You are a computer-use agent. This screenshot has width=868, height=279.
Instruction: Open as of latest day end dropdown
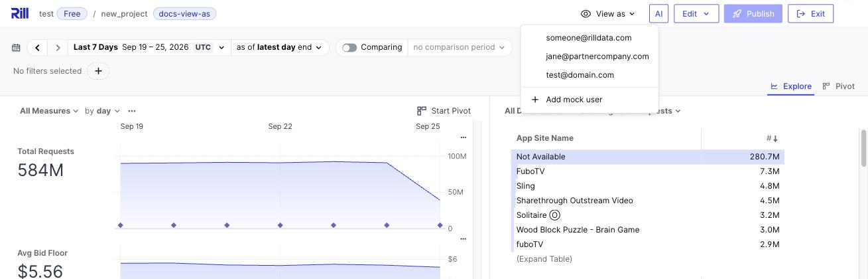click(279, 47)
